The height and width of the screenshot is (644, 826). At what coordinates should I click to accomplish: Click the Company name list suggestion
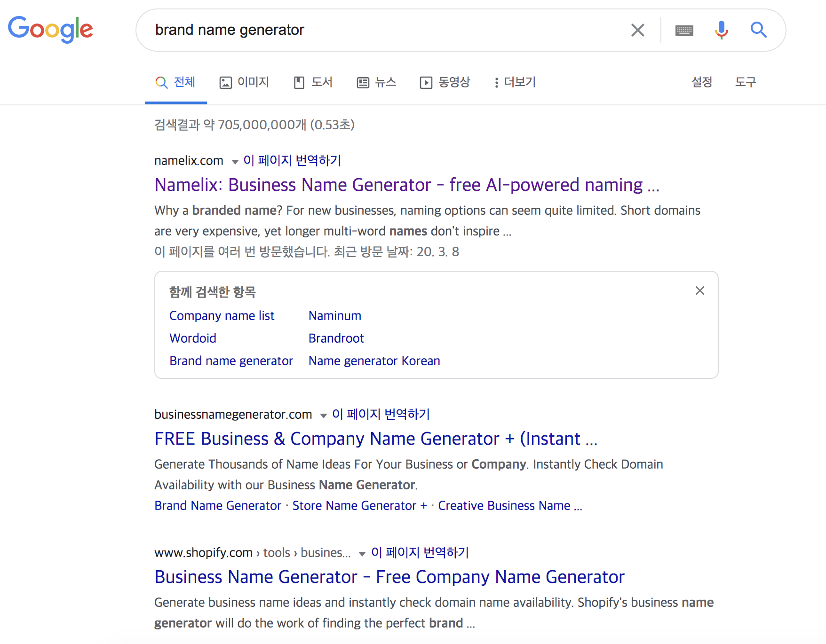point(222,315)
